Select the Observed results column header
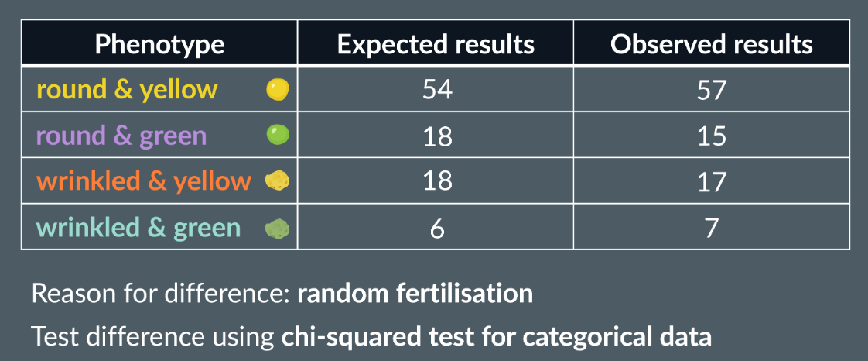 (711, 44)
